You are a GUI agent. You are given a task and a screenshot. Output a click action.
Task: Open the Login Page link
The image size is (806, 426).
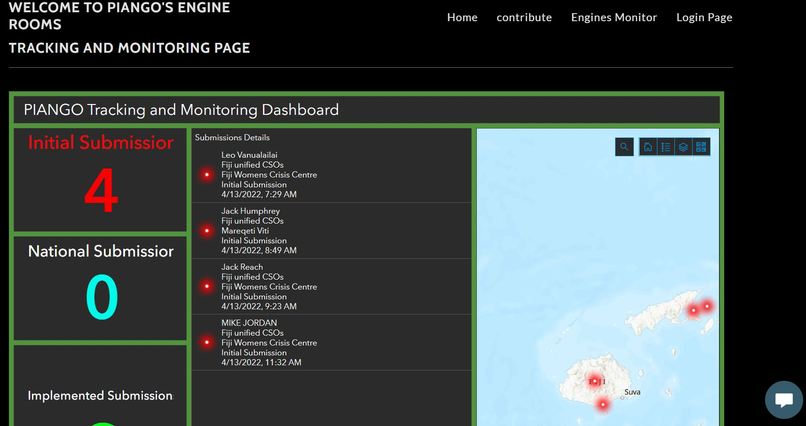pyautogui.click(x=704, y=17)
